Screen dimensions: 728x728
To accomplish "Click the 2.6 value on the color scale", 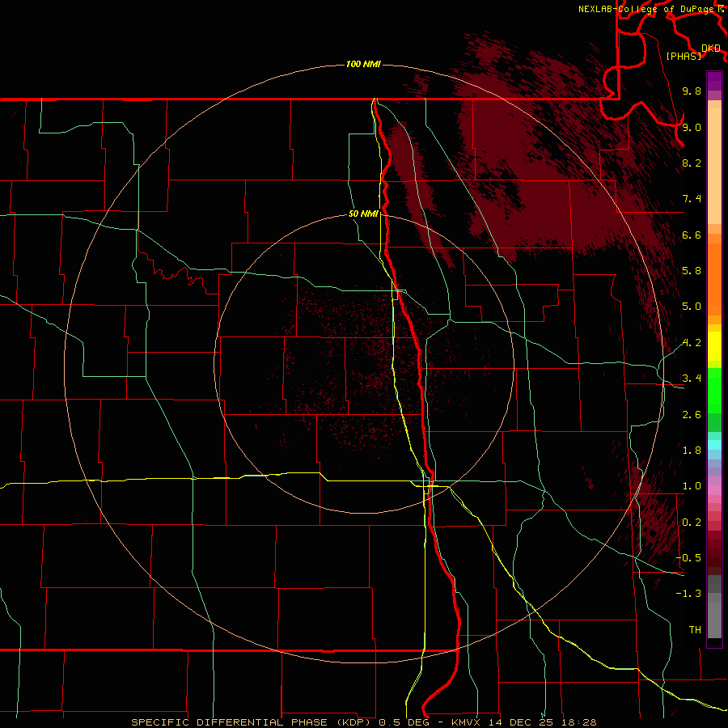I will [692, 415].
